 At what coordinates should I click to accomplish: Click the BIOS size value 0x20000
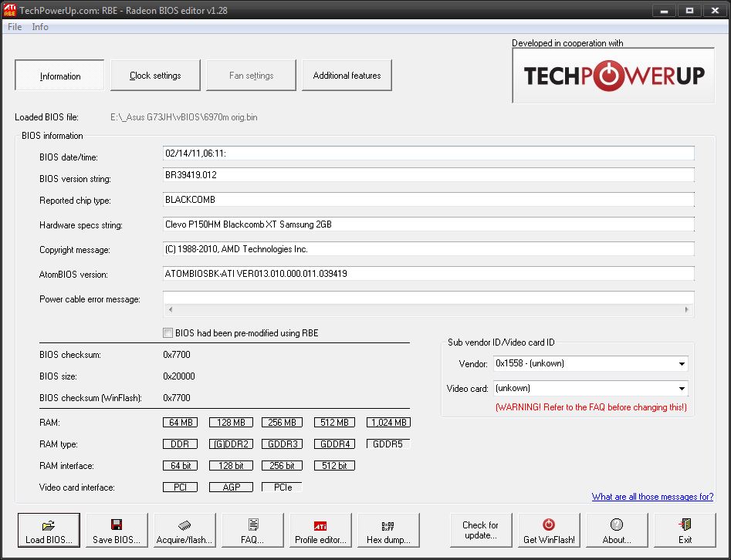pyautogui.click(x=179, y=376)
